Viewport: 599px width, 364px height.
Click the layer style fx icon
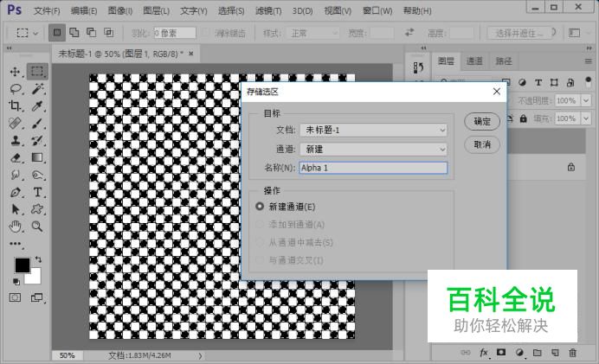[484, 353]
